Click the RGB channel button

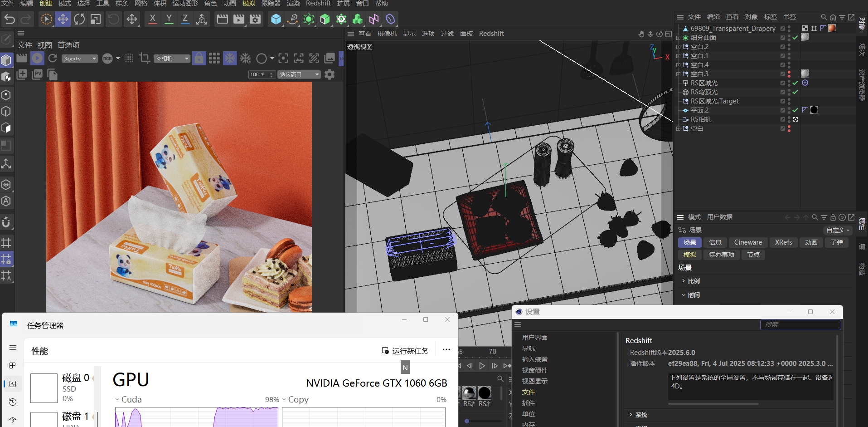click(107, 59)
